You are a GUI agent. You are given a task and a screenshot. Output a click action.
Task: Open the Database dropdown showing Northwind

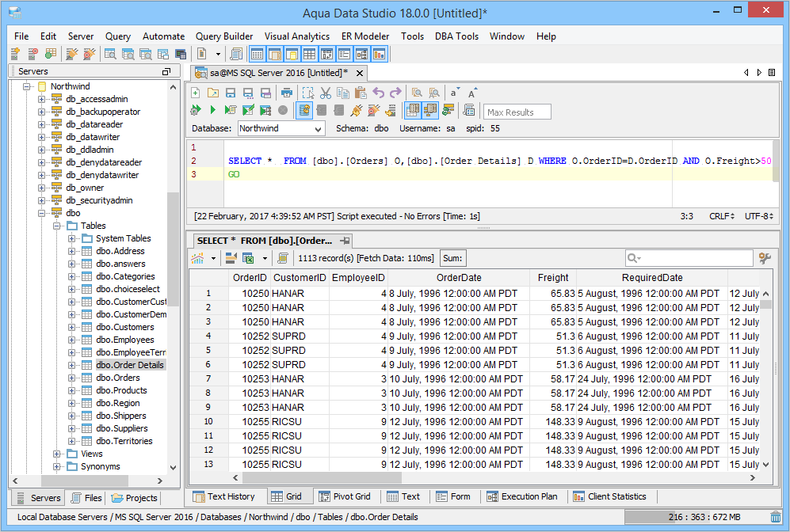[x=281, y=128]
